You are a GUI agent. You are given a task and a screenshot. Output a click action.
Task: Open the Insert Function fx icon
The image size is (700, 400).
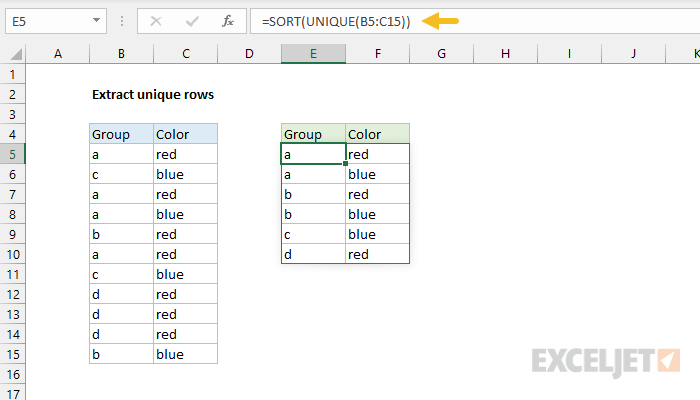[228, 21]
